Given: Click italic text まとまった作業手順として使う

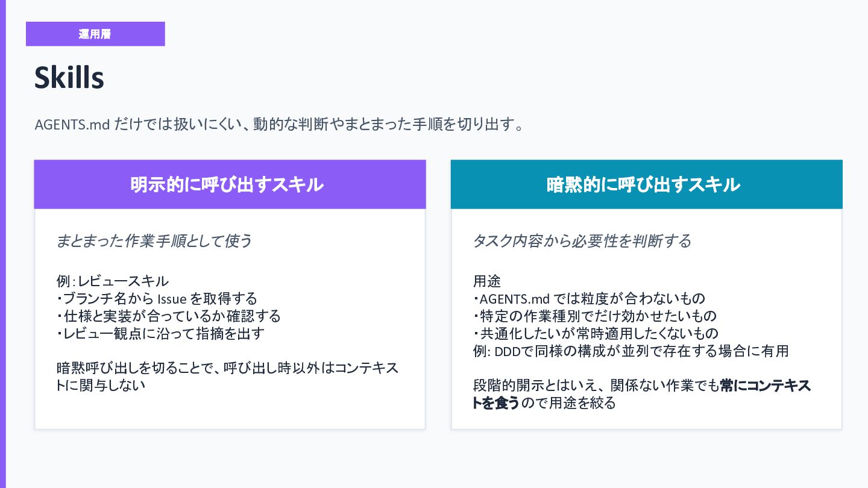Looking at the screenshot, I should 154,241.
